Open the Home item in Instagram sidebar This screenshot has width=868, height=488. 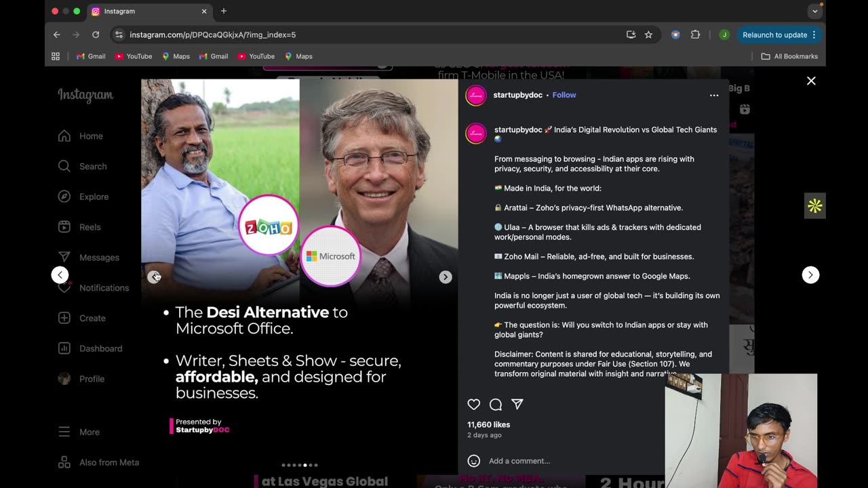81,136
